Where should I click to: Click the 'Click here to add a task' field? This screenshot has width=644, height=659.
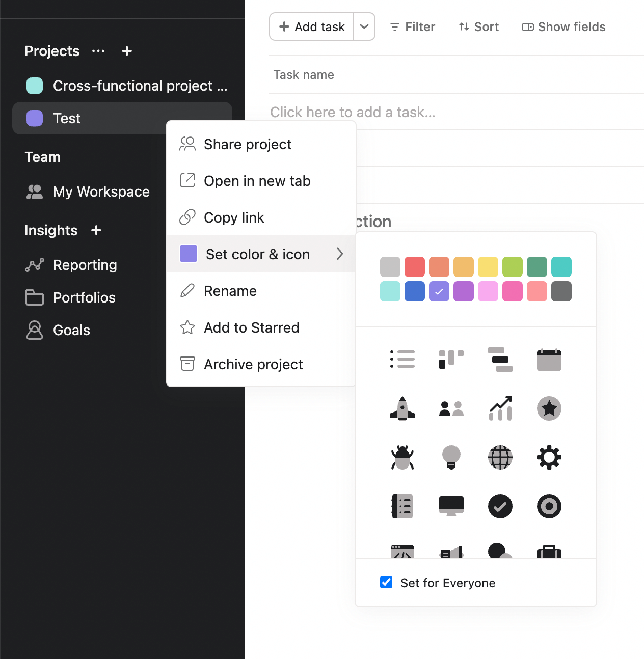click(x=353, y=112)
